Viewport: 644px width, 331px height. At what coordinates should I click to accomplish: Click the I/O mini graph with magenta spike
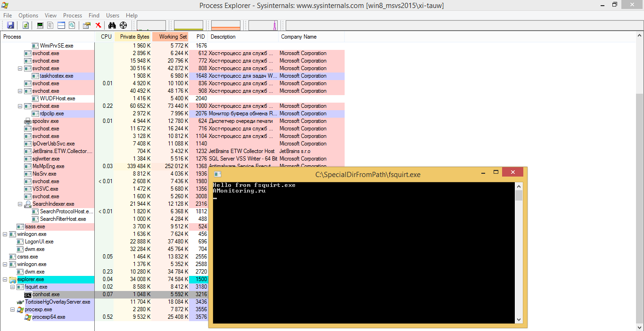pos(263,25)
